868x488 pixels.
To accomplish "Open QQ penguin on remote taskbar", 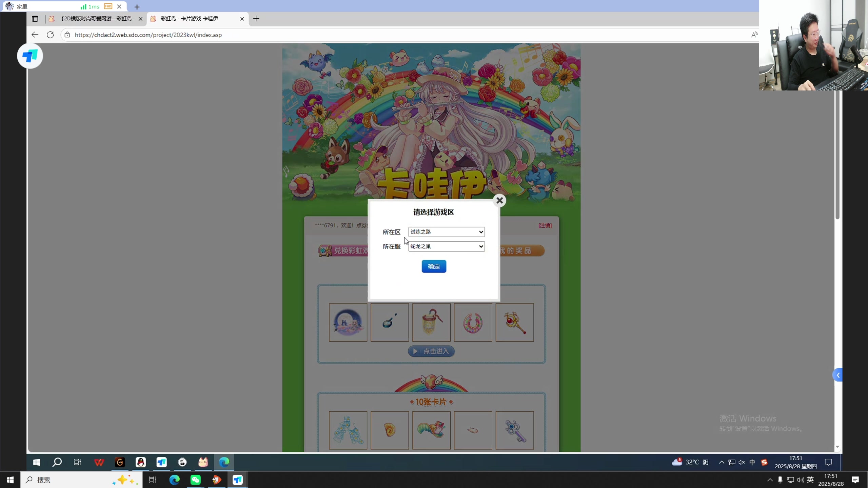I will (x=141, y=462).
